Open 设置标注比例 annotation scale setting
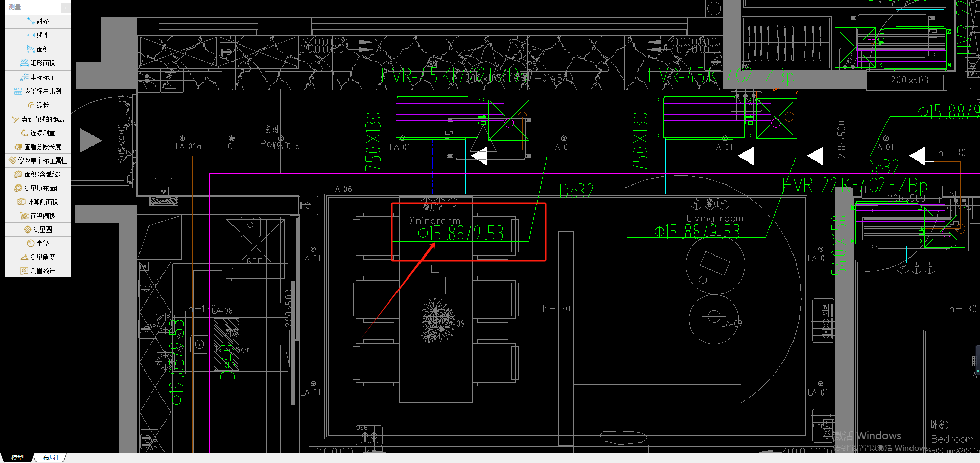The width and height of the screenshot is (980, 463). [38, 91]
